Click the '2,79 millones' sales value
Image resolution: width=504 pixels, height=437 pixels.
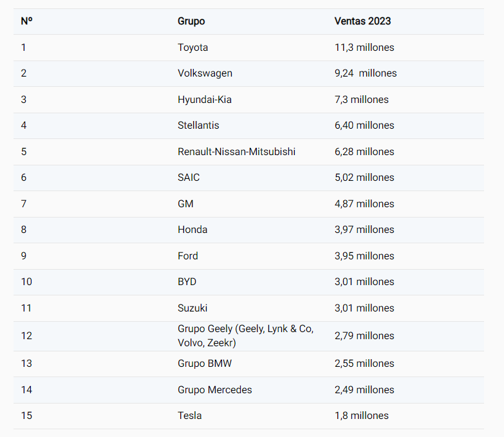pyautogui.click(x=364, y=336)
